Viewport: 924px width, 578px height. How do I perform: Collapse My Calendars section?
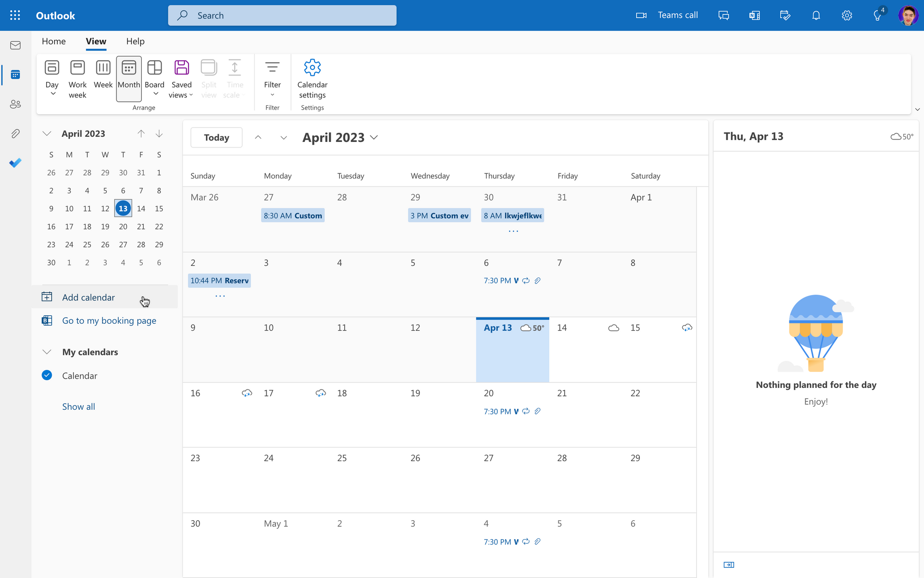[x=47, y=351]
